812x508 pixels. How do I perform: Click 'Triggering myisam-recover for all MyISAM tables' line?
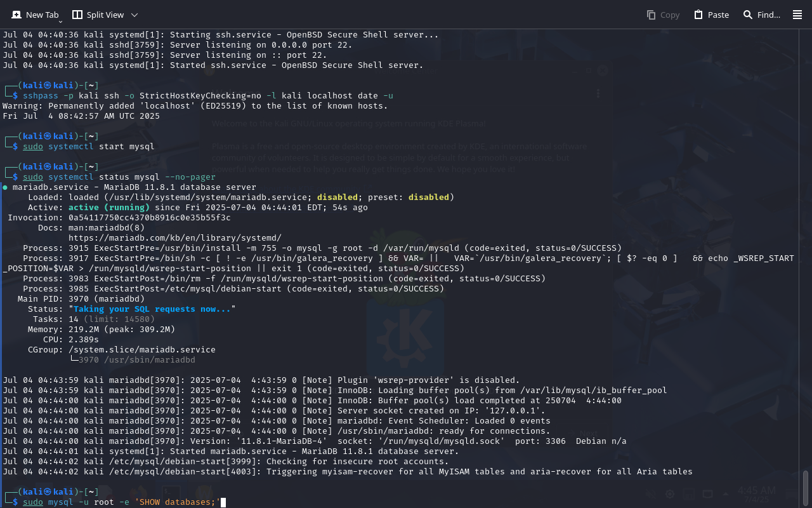[348, 472]
